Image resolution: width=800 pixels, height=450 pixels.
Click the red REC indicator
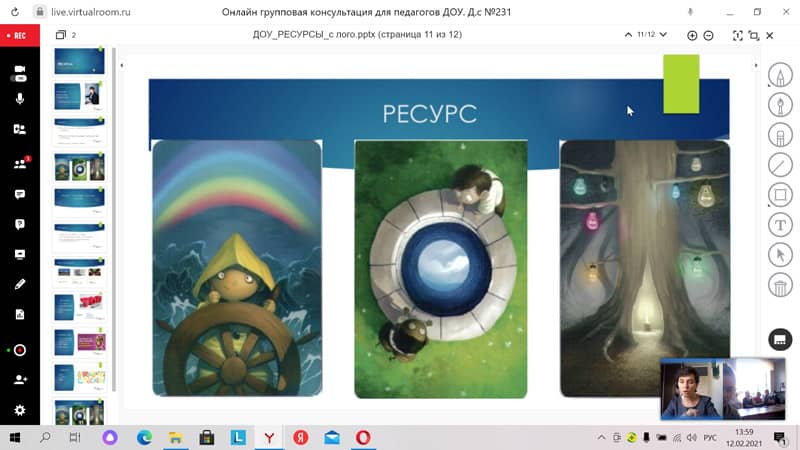tap(19, 36)
